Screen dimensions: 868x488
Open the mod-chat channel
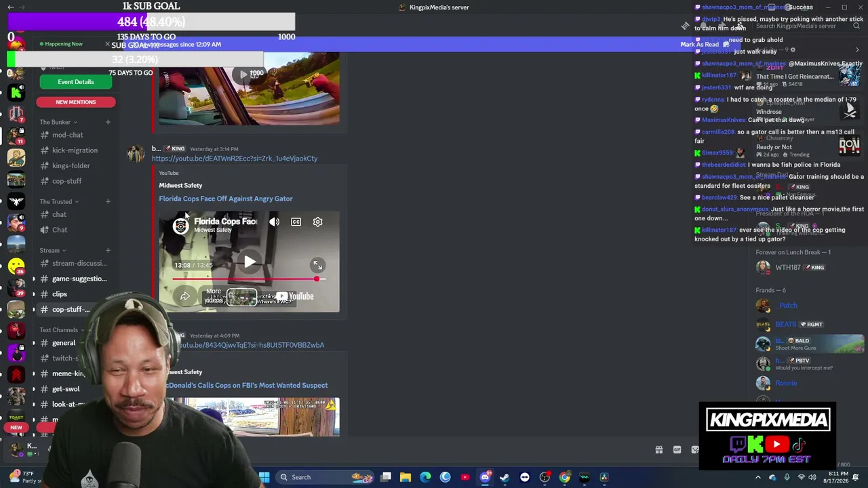point(75,135)
